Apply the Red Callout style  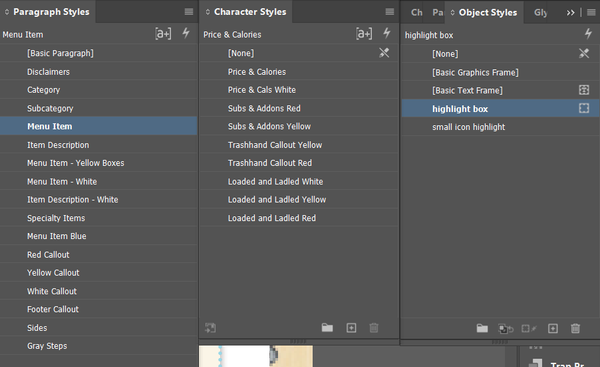tap(99, 254)
